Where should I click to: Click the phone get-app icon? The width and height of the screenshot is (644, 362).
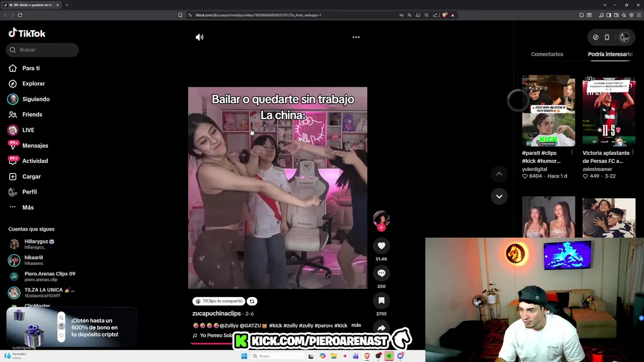607,37
